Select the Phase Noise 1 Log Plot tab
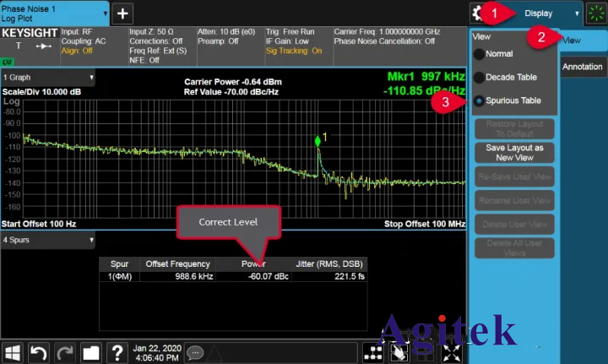The height and width of the screenshot is (364, 608). click(x=55, y=13)
